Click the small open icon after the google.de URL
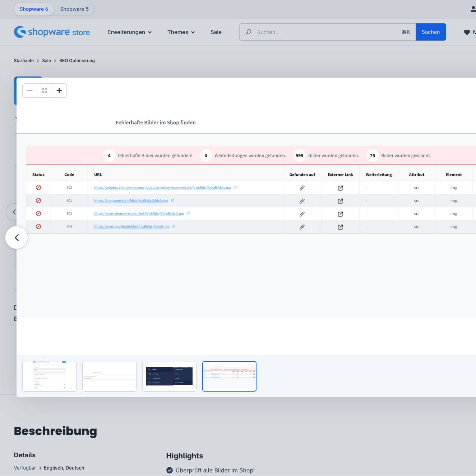This screenshot has width=476, height=476. (174, 226)
